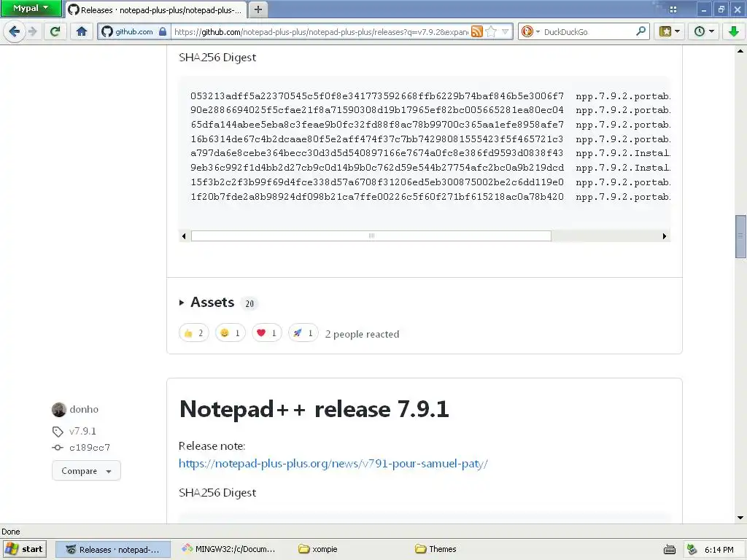This screenshot has height=560, width=747.
Task: Click the hash line starting 9eb36c99
Action: [x=377, y=168]
